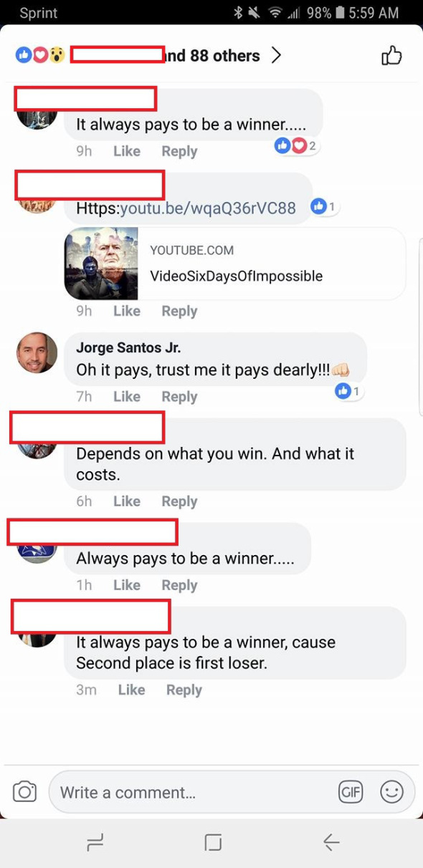The height and width of the screenshot is (868, 423).
Task: Open the Android recent apps button
Action: (95, 842)
